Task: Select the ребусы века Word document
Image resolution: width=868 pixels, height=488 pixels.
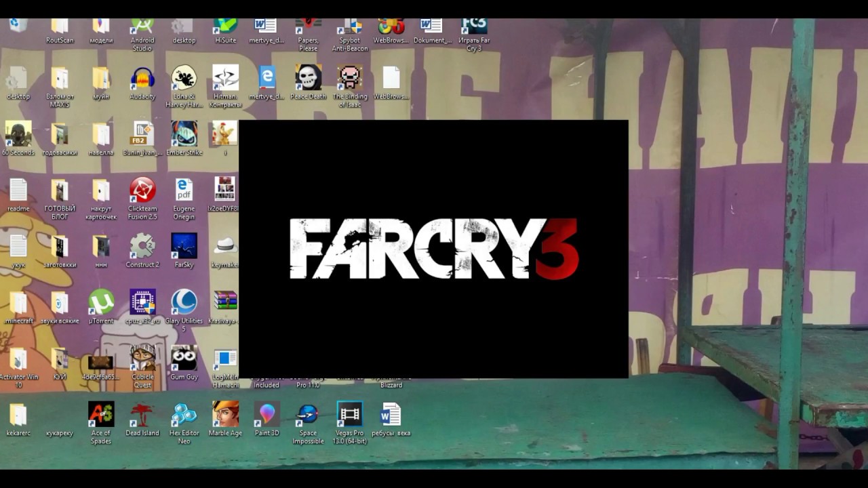Action: pyautogui.click(x=391, y=420)
